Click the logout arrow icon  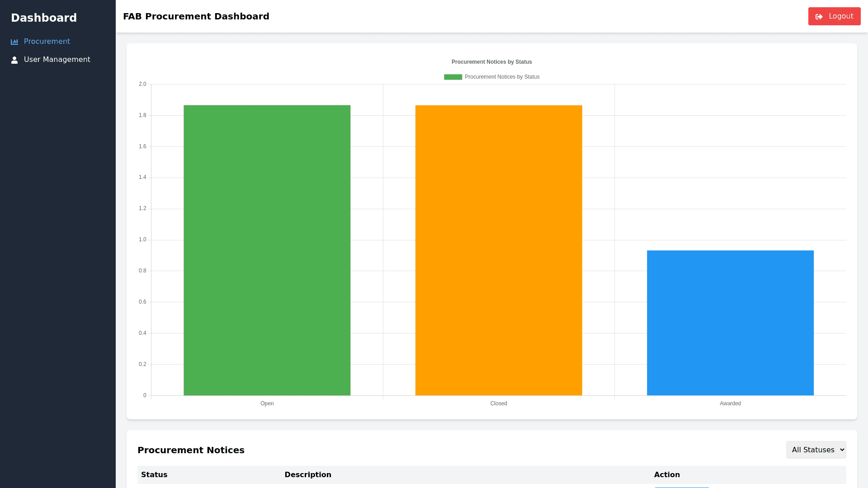(x=819, y=17)
